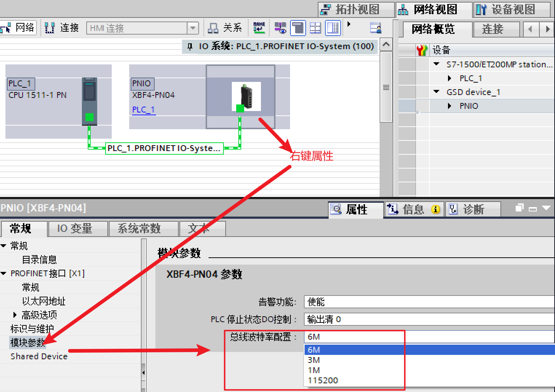
Task: Click the wrench icon in network overview header
Action: click(x=422, y=50)
